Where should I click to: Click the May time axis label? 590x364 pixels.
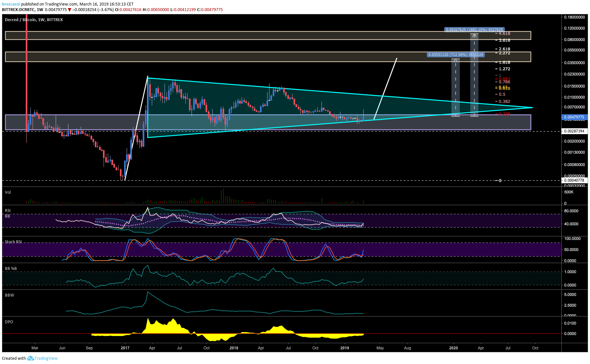pos(380,348)
